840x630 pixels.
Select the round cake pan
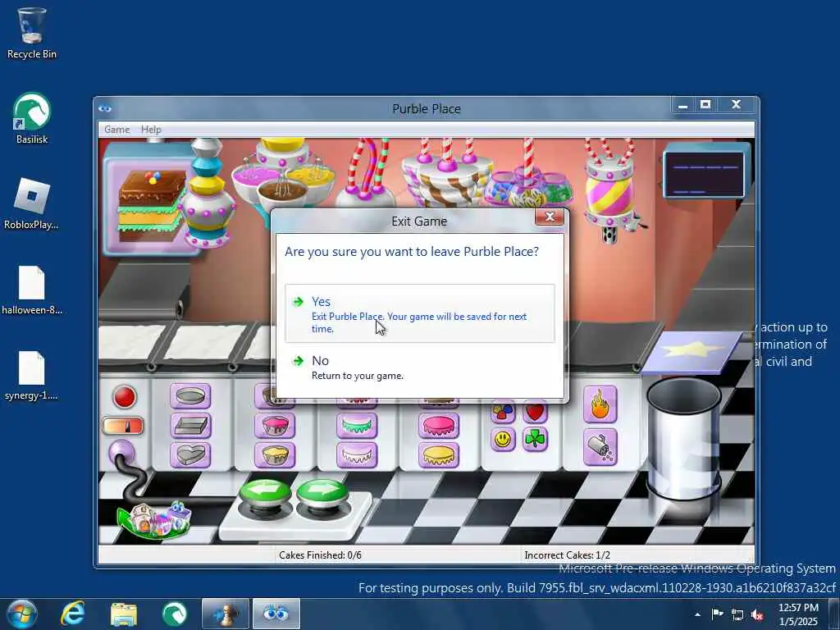[x=190, y=396]
